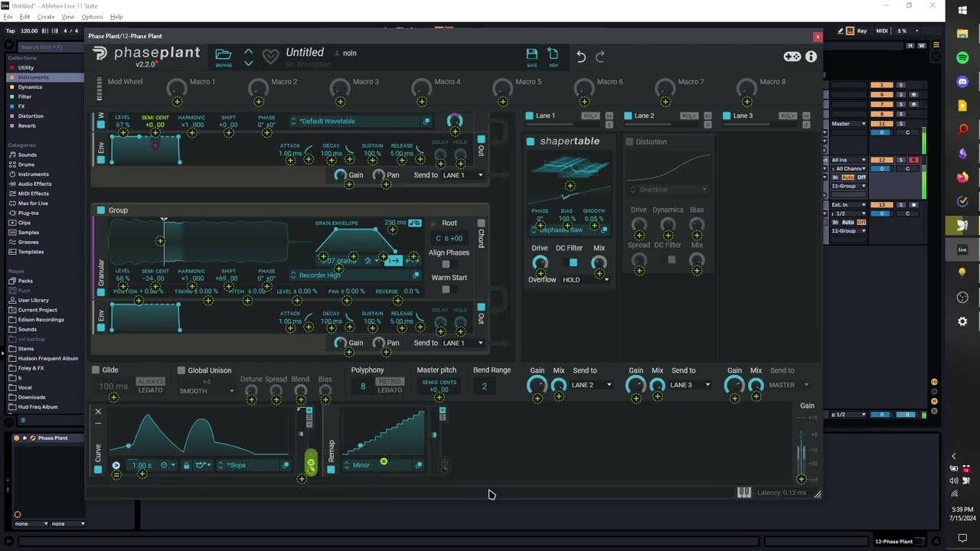Screen dimensions: 980x551
Task: Enable the Glide checkbox
Action: (x=96, y=370)
